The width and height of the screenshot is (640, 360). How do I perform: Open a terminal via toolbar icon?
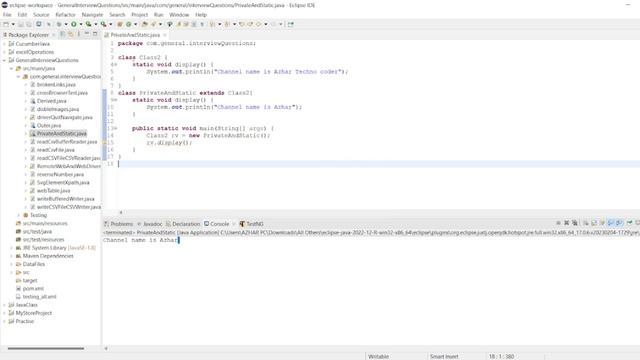pyautogui.click(x=38, y=24)
